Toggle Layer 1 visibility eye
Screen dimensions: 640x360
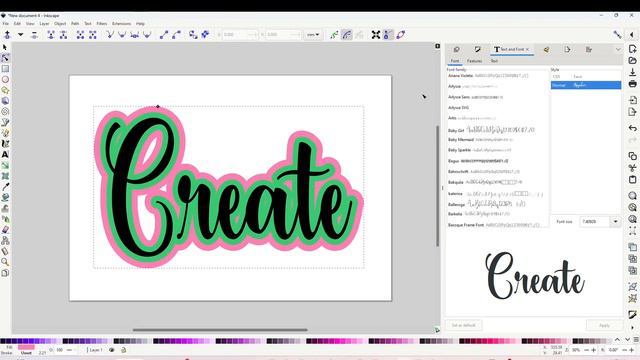pyautogui.click(x=111, y=350)
